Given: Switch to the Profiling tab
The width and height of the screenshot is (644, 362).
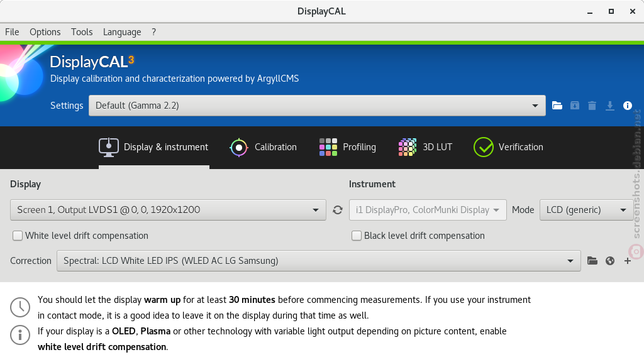Looking at the screenshot, I should point(347,147).
